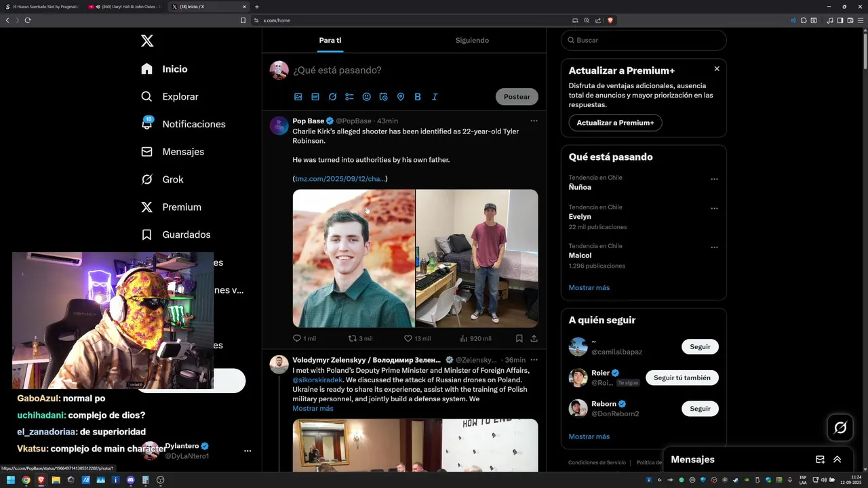Open Notificaciones with the bell icon
Viewport: 868px width, 488px height.
184,124
